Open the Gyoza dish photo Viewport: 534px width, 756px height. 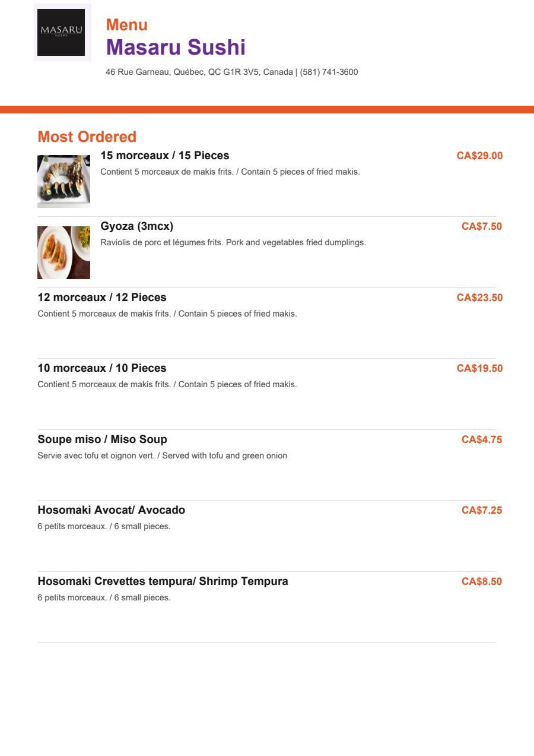tap(63, 252)
